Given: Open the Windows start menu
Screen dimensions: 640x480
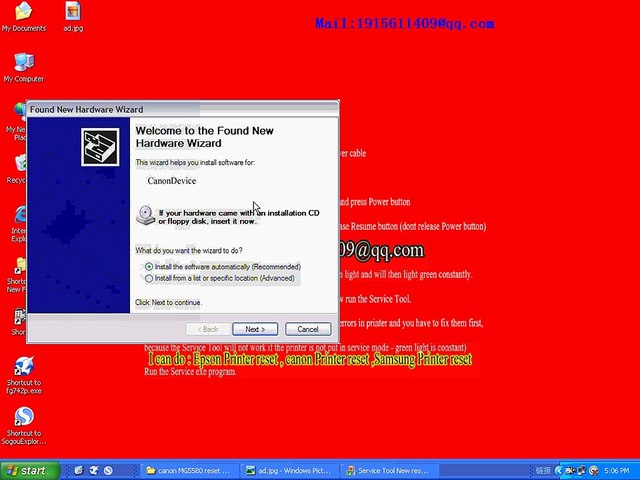Looking at the screenshot, I should coord(29,471).
